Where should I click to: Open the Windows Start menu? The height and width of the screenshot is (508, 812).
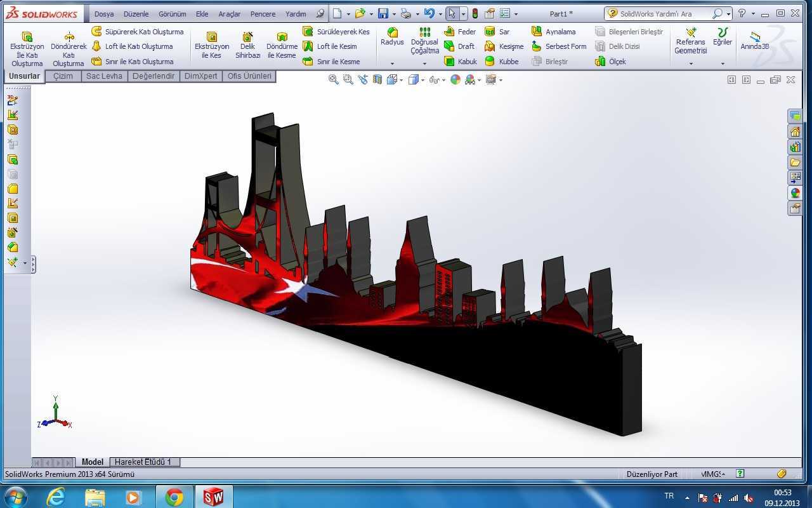(15, 497)
